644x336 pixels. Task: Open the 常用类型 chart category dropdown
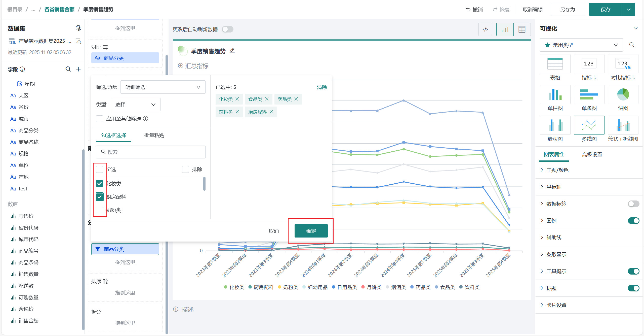581,45
